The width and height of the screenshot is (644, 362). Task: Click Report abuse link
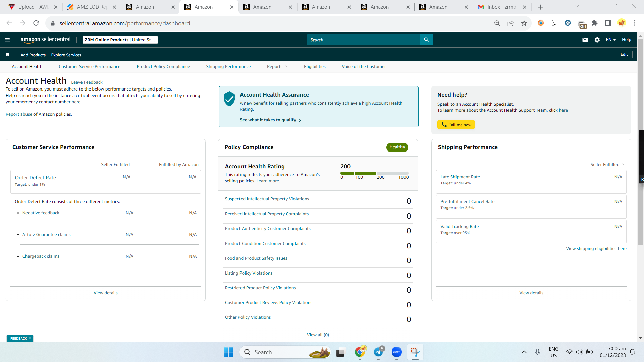click(19, 114)
